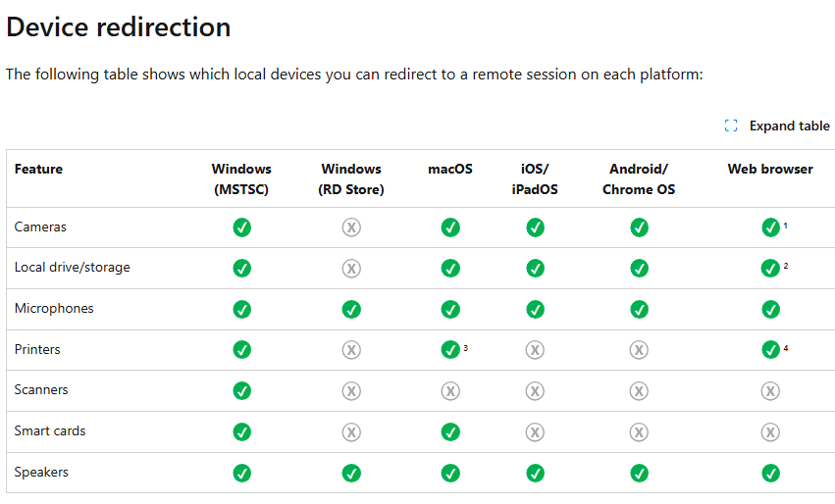Viewport: 835px width, 504px height.
Task: Click the Scanners checkmark under Windows (MSTSC)
Action: coord(241,390)
